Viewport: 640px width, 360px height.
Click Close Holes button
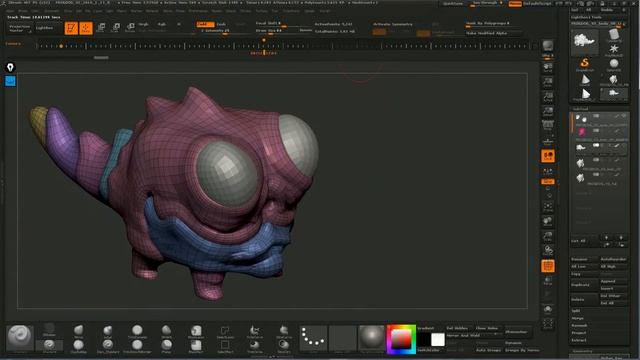tap(487, 328)
